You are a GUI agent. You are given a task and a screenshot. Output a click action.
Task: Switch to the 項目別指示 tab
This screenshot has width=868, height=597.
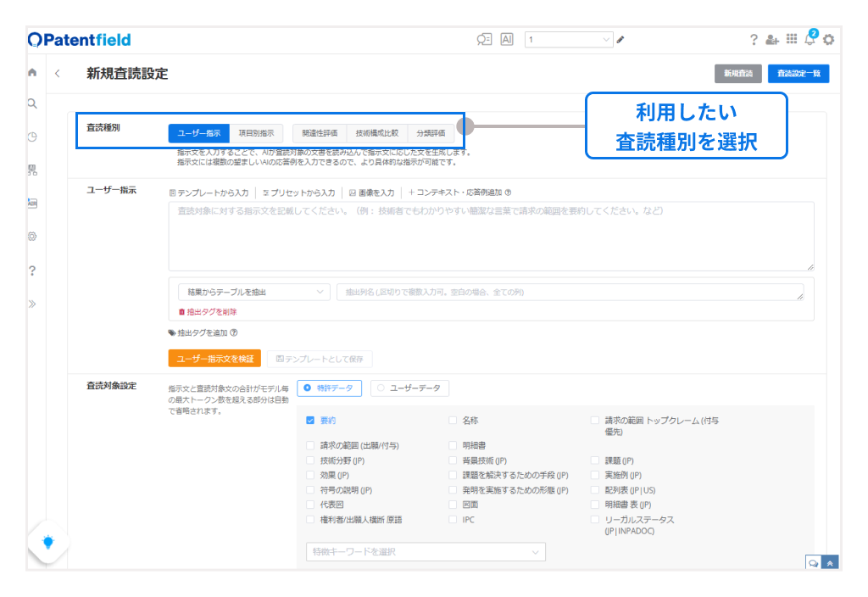[255, 133]
